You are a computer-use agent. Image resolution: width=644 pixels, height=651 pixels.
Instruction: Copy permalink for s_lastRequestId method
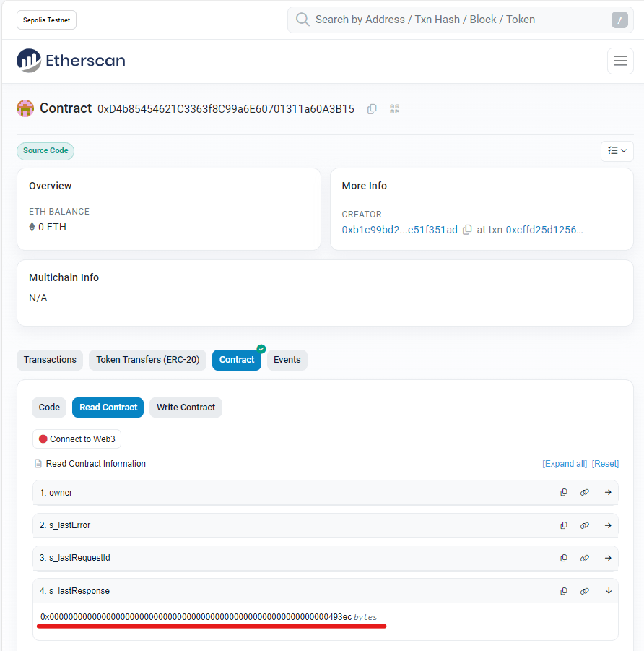[x=584, y=558]
